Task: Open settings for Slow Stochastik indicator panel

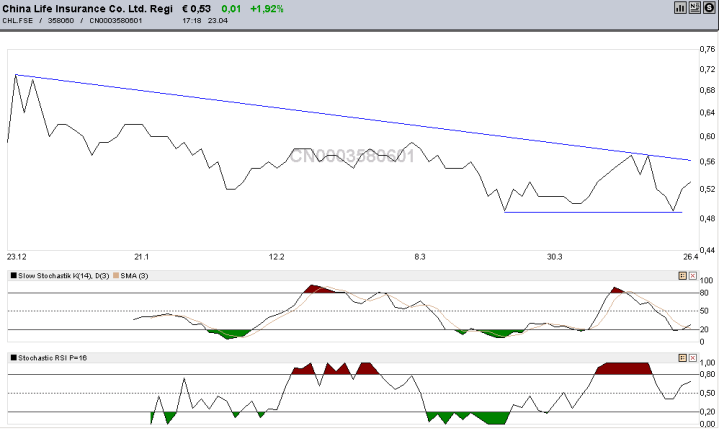Action: 682,276
